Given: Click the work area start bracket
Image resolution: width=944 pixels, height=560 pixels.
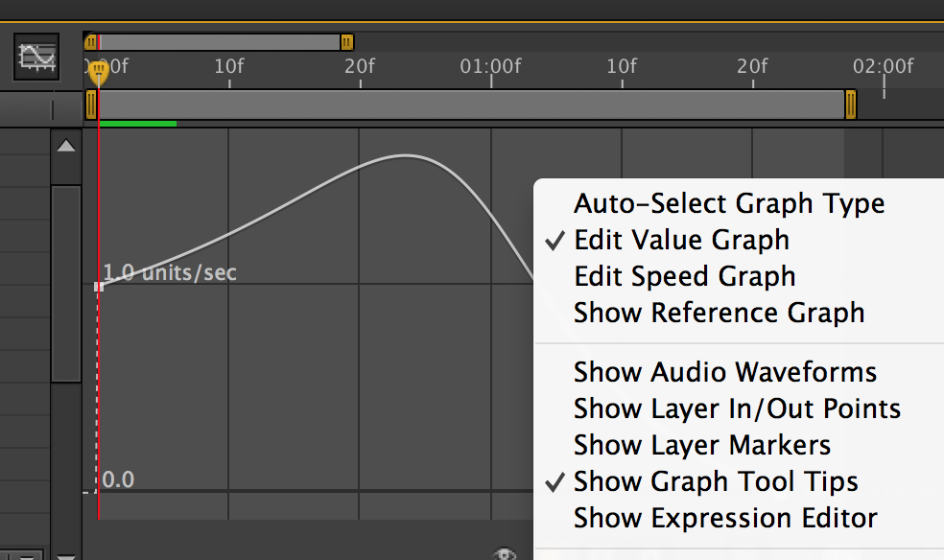Looking at the screenshot, I should 92,105.
